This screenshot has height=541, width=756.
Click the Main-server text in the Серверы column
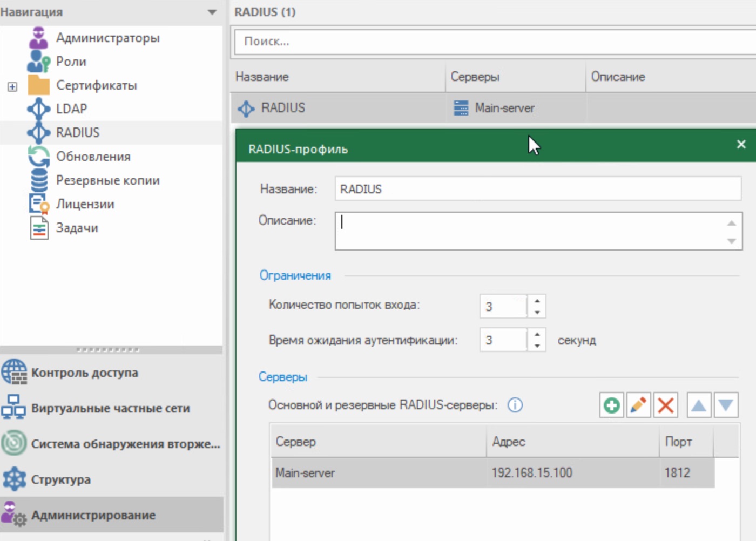coord(505,108)
